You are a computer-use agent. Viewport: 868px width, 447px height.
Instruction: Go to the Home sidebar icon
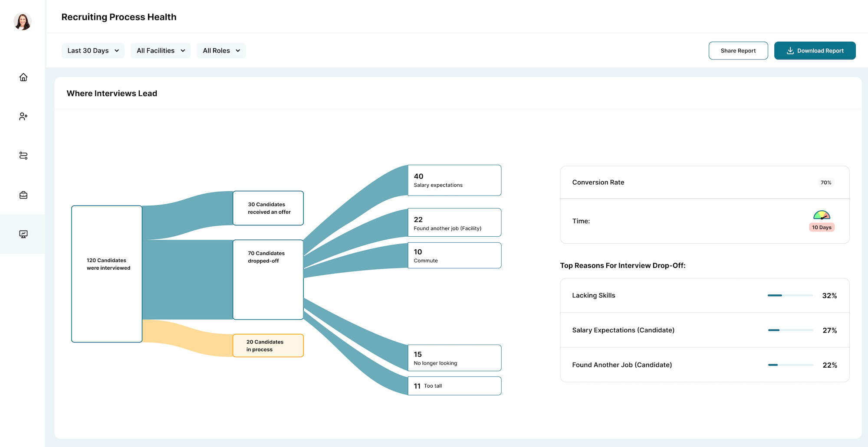[x=23, y=77]
